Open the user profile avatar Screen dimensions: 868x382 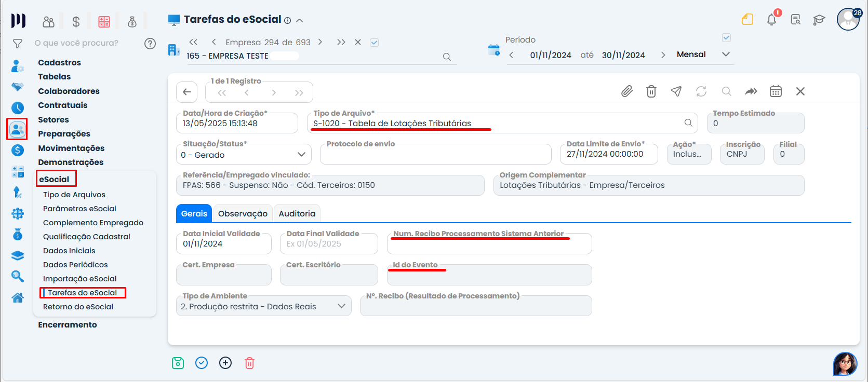848,19
